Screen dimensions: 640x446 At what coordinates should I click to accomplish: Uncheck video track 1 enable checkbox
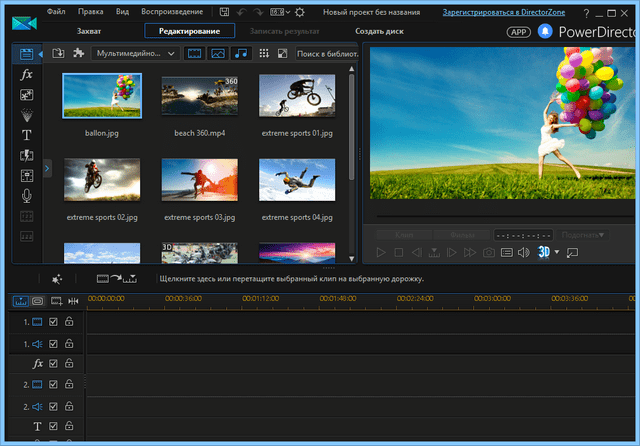point(54,322)
